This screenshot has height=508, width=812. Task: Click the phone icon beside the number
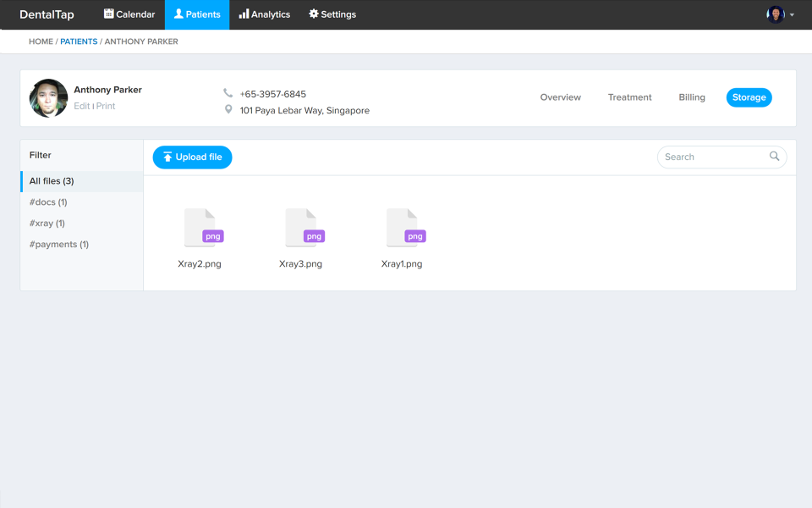click(228, 93)
